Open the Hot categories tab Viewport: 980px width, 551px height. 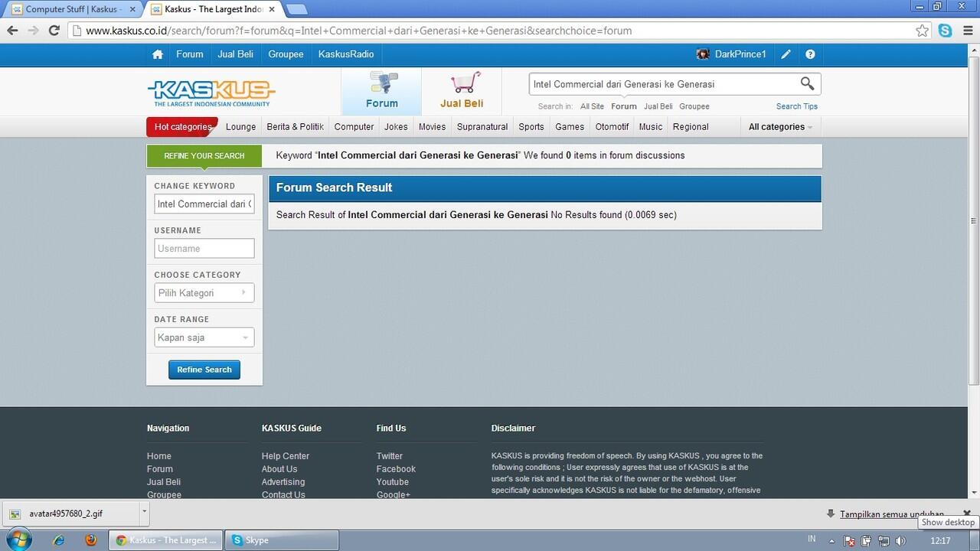tap(182, 127)
